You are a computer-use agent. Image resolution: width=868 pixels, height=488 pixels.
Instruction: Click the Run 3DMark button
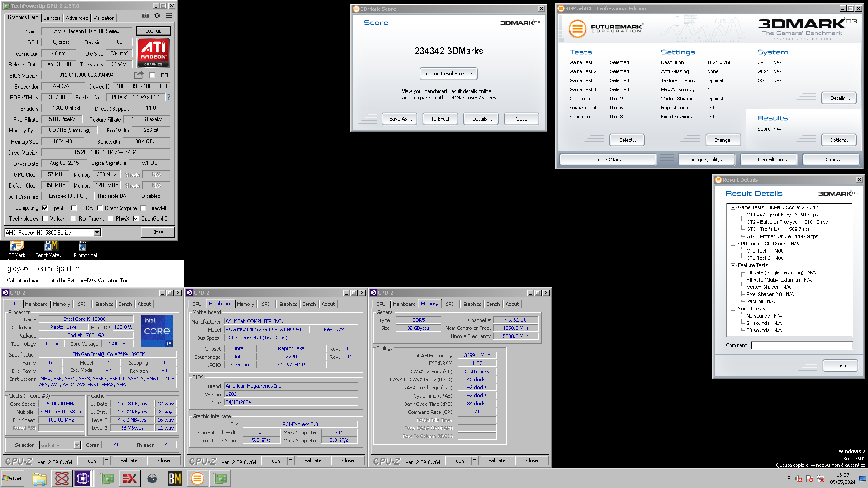[608, 160]
